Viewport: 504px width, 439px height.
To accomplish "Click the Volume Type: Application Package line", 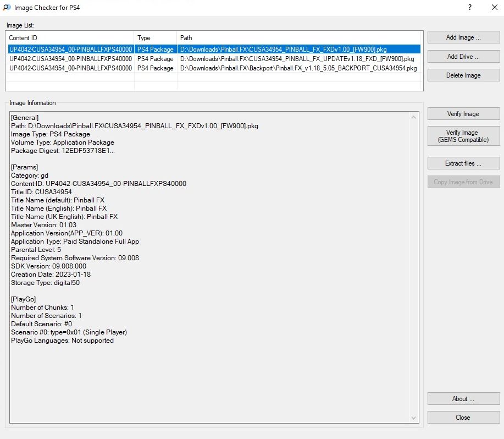I will (x=63, y=142).
